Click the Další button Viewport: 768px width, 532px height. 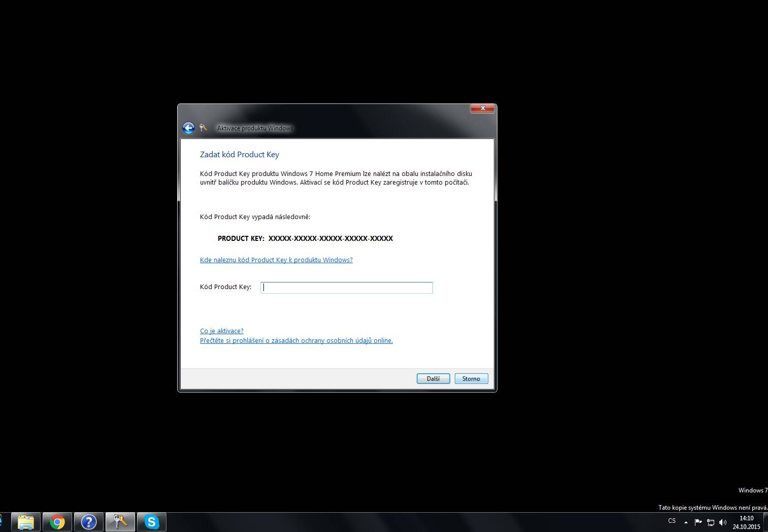(x=433, y=379)
